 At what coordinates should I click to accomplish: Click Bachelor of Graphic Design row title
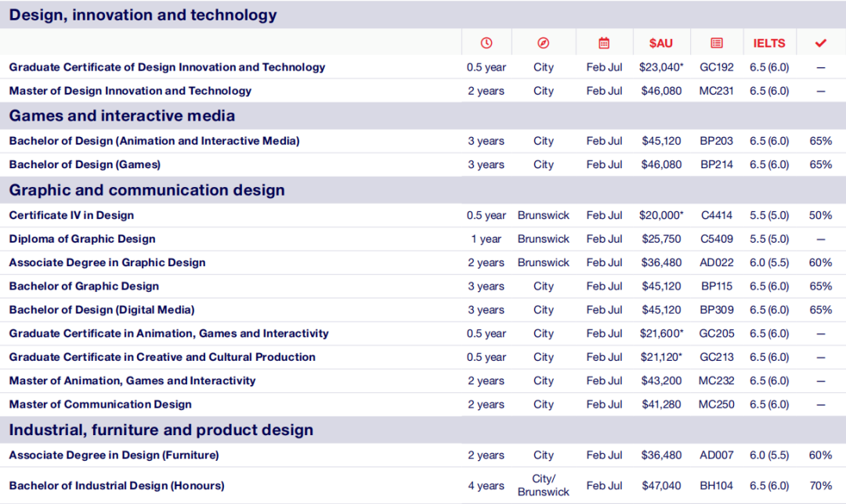click(x=84, y=286)
